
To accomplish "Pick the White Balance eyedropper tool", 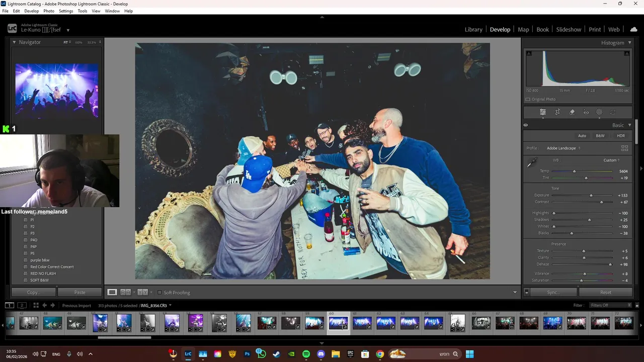I will (532, 162).
